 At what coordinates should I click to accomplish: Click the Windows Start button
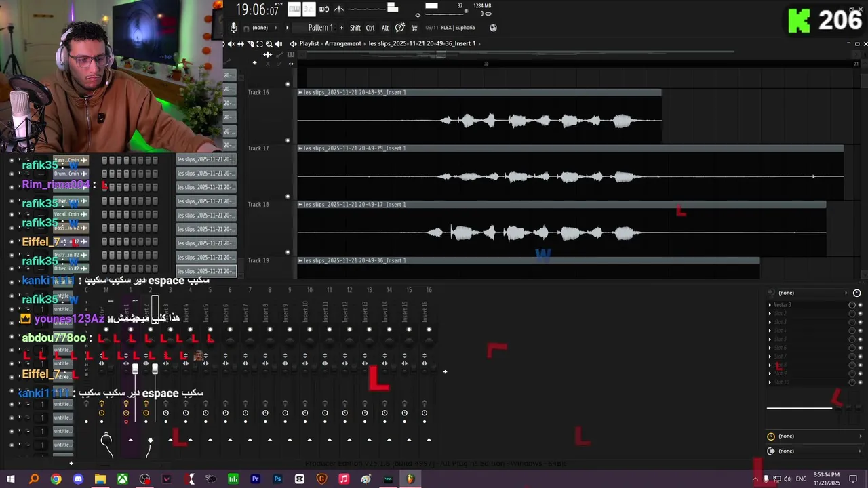pos(11,479)
